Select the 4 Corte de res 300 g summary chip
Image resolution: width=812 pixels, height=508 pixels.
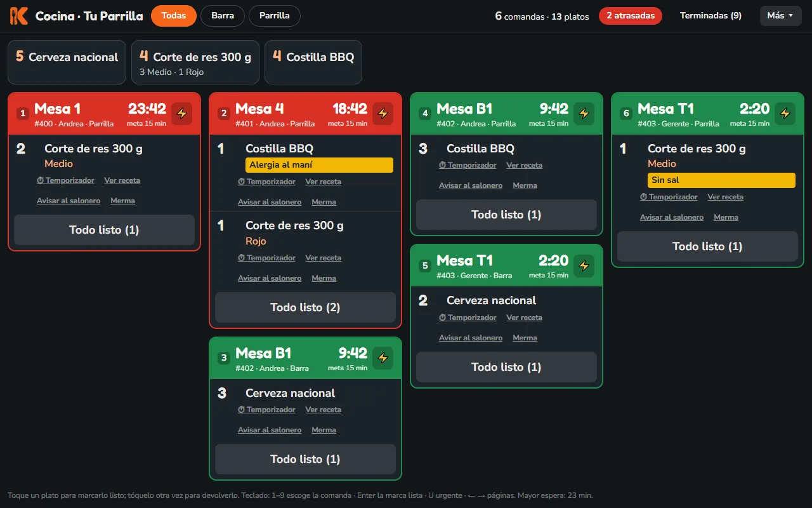[195, 62]
